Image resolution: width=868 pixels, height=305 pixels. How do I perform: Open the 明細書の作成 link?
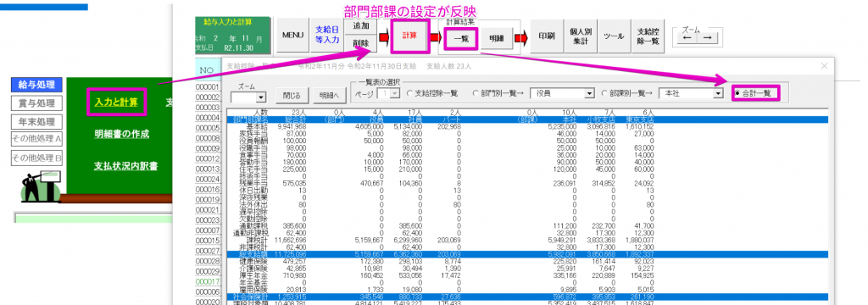pyautogui.click(x=121, y=133)
